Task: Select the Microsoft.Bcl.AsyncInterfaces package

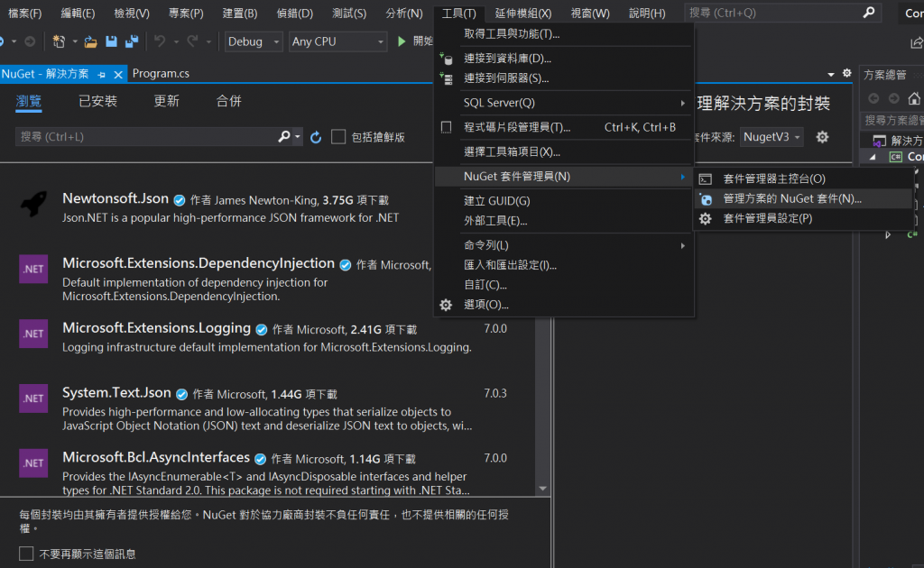Action: coord(268,472)
